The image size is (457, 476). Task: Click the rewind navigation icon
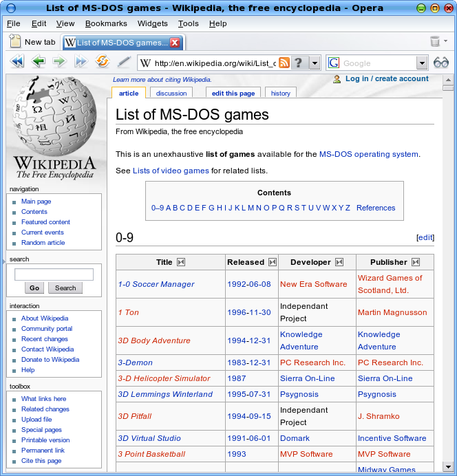coord(17,62)
